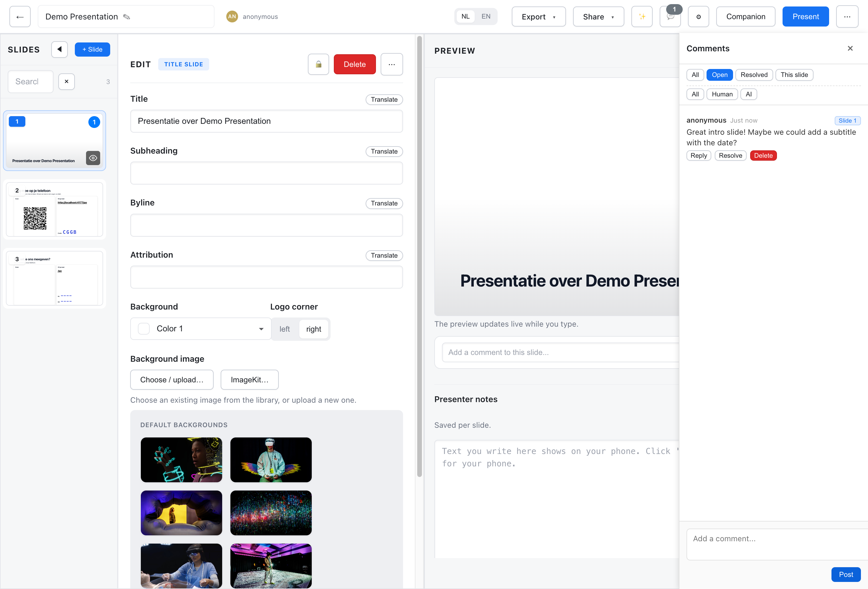This screenshot has width=868, height=589.
Task: Click the lock slide icon
Action: (x=318, y=64)
